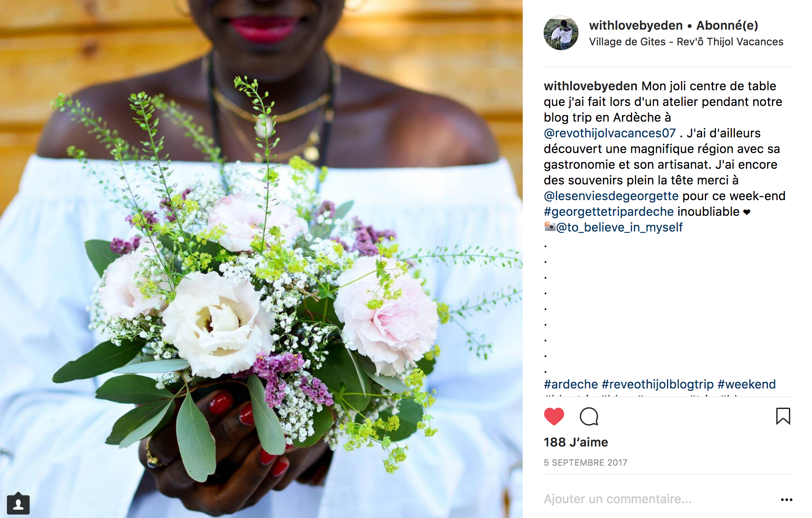Click withlovebyeden name in caption

pyautogui.click(x=590, y=86)
